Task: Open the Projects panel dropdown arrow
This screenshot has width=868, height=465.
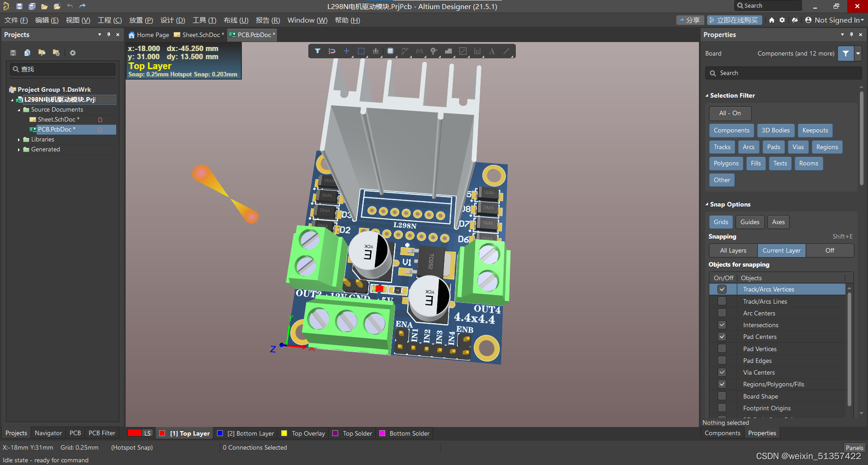Action: point(99,35)
